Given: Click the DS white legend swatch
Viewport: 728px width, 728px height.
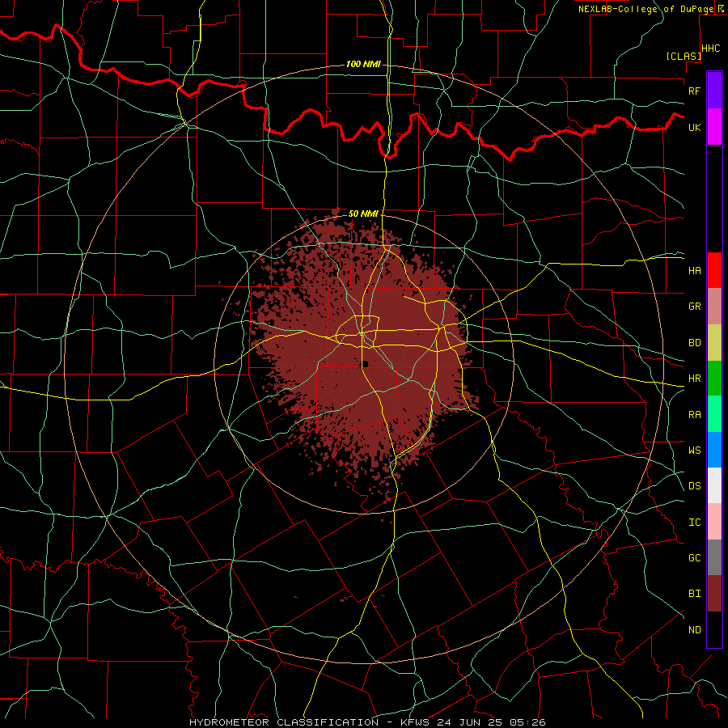Looking at the screenshot, I should click(x=714, y=485).
